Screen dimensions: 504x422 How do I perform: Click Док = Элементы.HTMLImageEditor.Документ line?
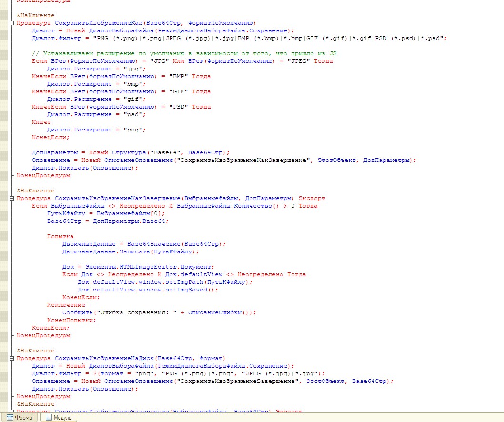138,267
